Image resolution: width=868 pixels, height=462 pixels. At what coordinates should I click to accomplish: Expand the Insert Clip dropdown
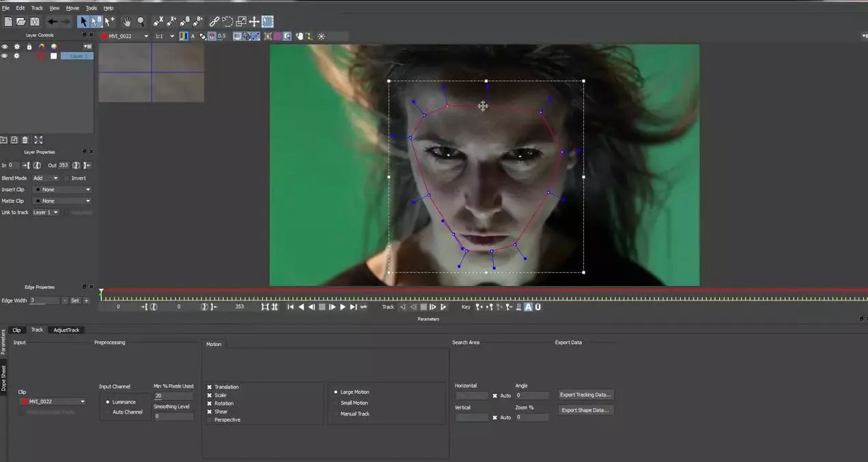[62, 190]
